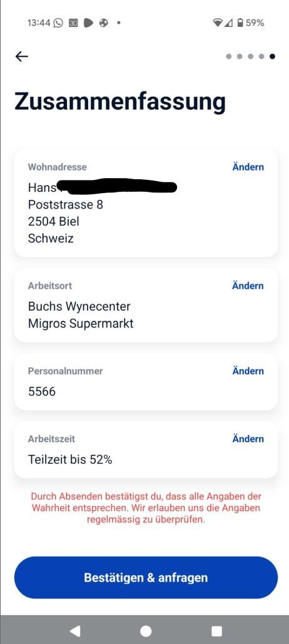
Task: Tap the WhatsApp notification icon in status bar
Action: [58, 22]
